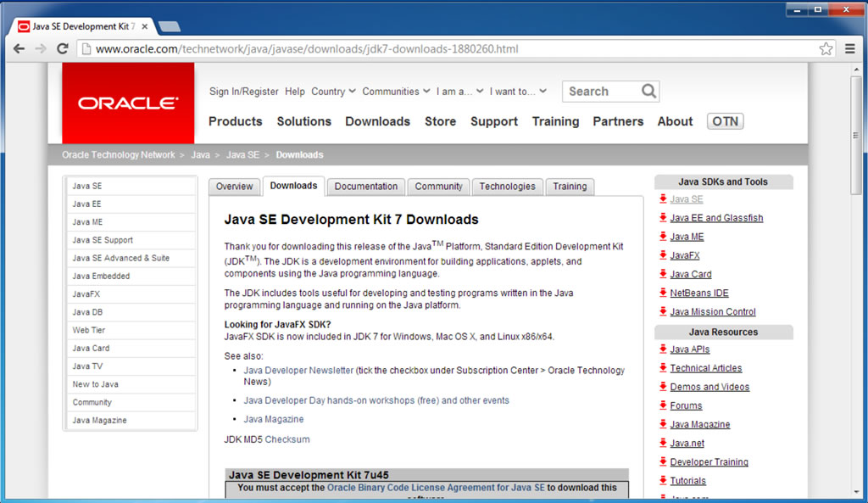Viewport: 868px width, 503px height.
Task: Switch to the Training page tab
Action: pos(570,187)
